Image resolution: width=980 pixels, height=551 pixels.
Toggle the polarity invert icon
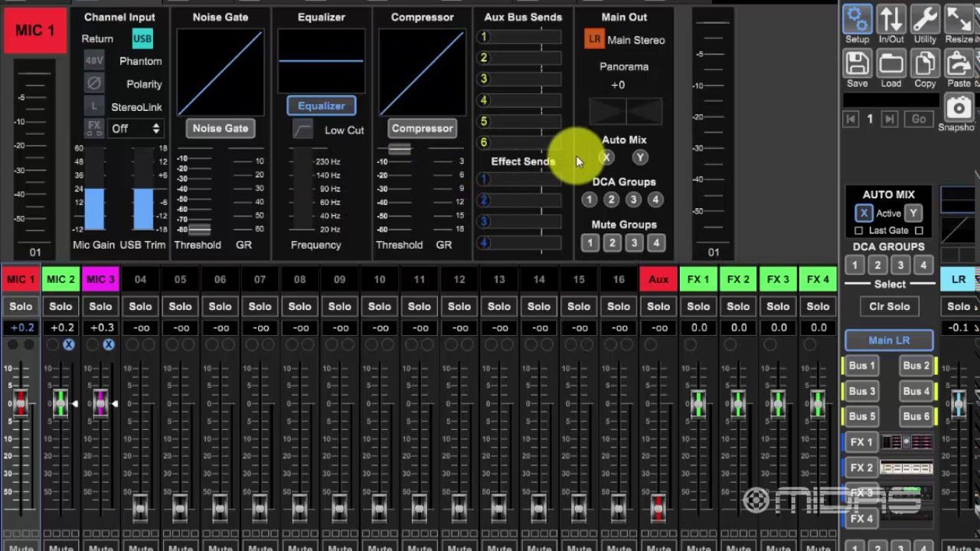[x=94, y=83]
